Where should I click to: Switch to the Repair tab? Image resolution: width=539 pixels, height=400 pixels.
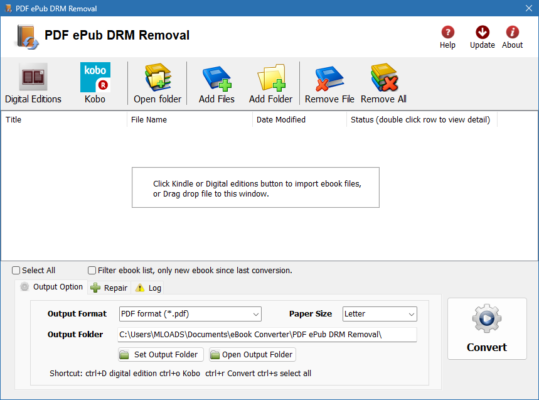click(109, 288)
